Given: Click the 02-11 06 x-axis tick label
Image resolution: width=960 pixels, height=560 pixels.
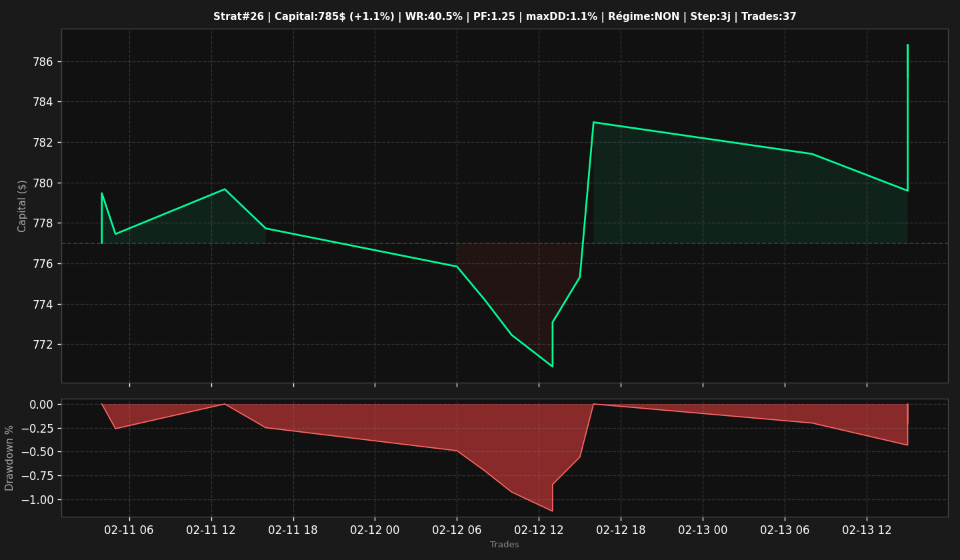Looking at the screenshot, I should pos(129,531).
